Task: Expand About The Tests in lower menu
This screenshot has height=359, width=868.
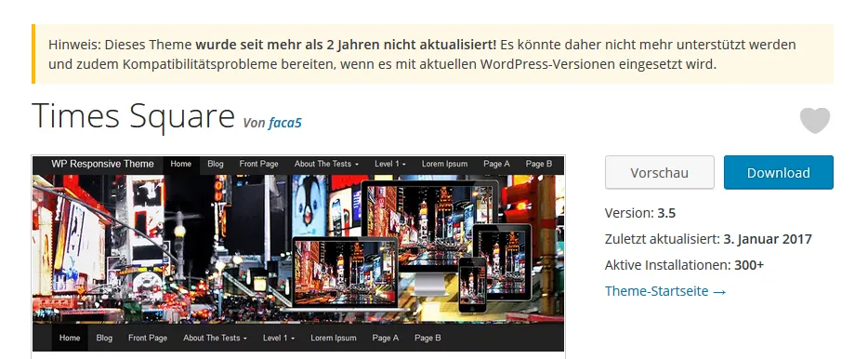Action: click(x=215, y=338)
